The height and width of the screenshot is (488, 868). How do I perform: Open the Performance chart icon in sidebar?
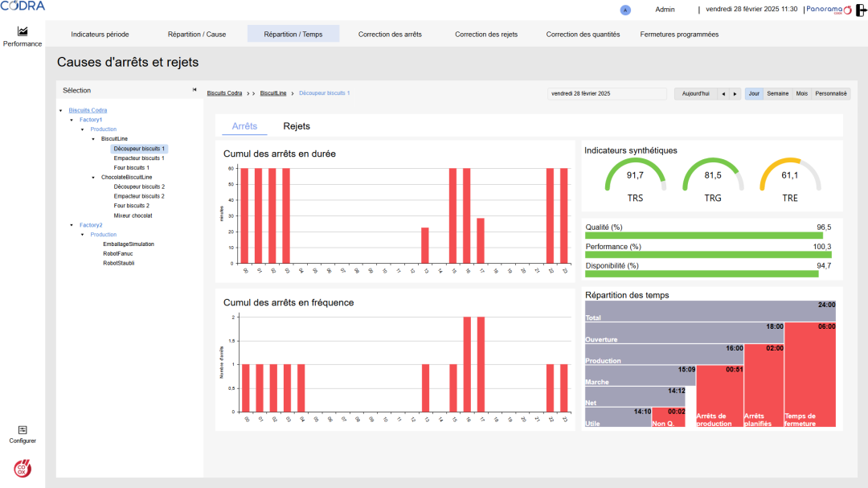coord(23,31)
